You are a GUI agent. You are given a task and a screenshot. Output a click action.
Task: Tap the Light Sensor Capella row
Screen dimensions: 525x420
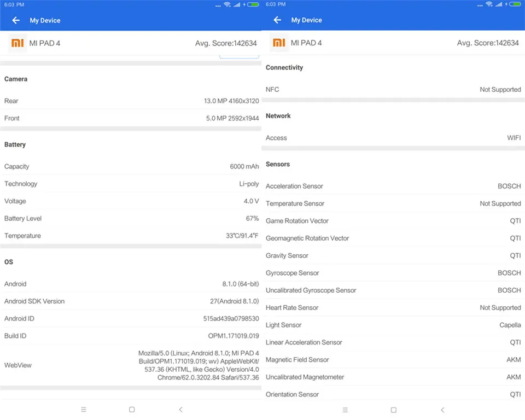(x=393, y=325)
